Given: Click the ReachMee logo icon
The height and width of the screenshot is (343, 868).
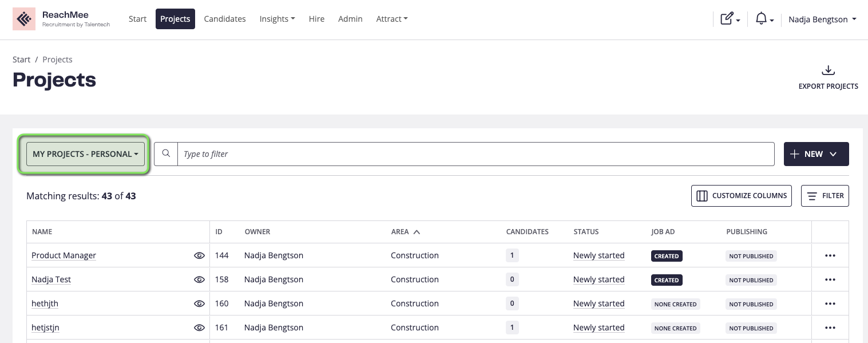Looking at the screenshot, I should point(24,19).
